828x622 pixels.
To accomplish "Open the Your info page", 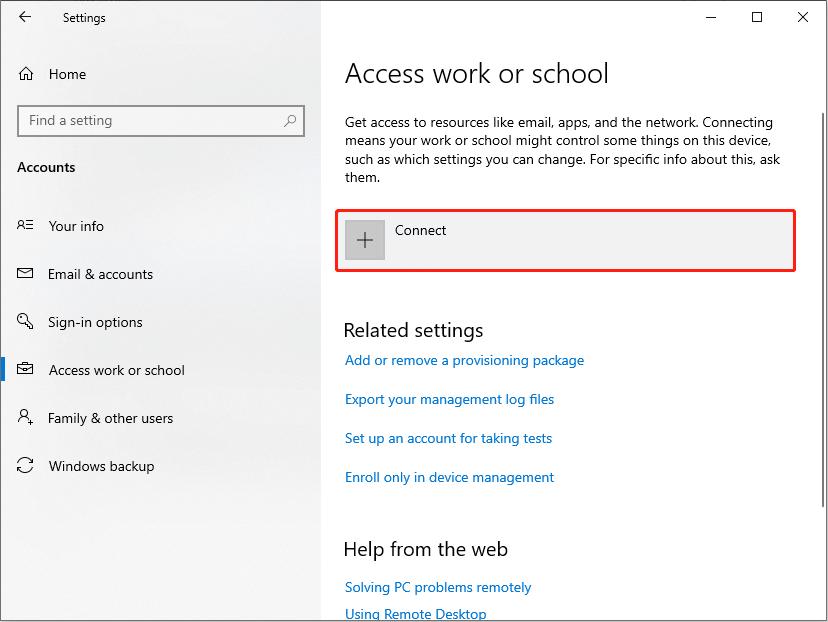I will 76,226.
